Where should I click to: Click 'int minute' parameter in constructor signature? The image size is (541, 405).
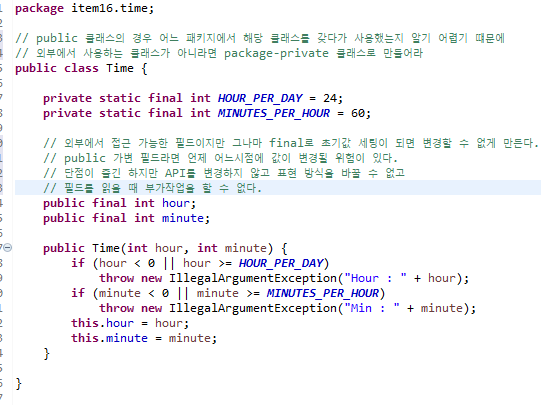point(232,248)
